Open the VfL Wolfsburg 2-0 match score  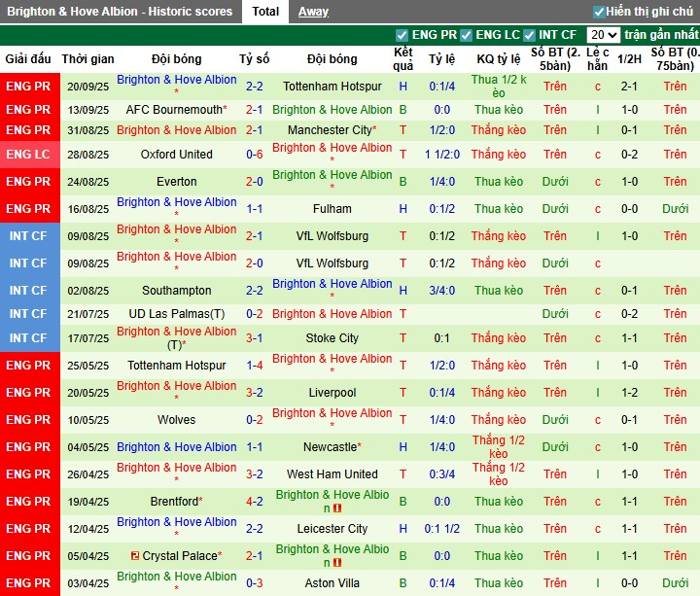point(254,263)
